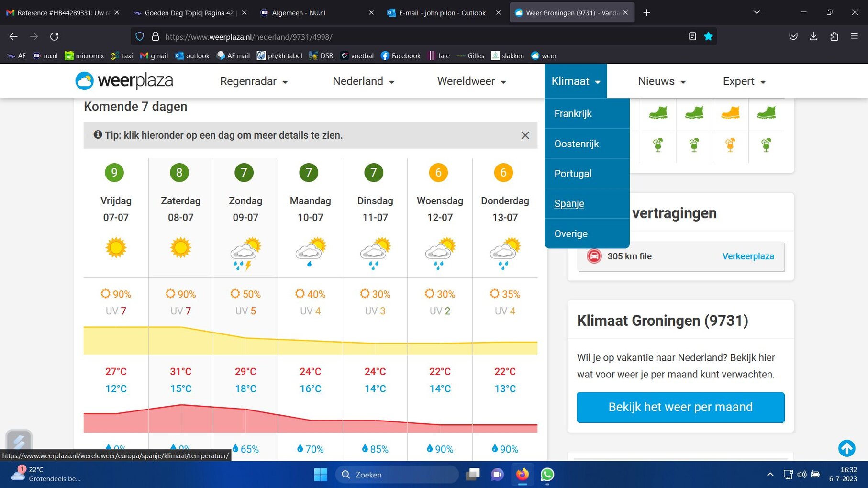Open the Wereldweer dropdown menu
868x488 pixels.
pyautogui.click(x=471, y=81)
